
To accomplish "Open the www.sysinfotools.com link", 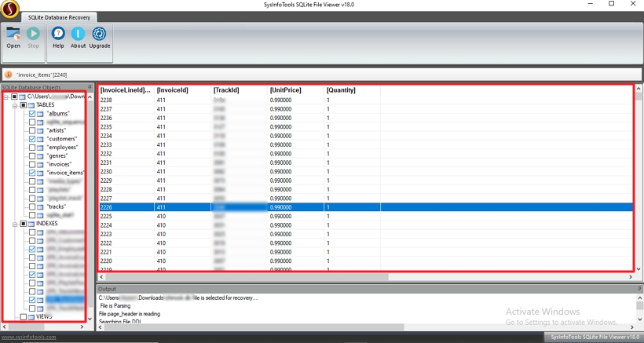I will 29,338.
